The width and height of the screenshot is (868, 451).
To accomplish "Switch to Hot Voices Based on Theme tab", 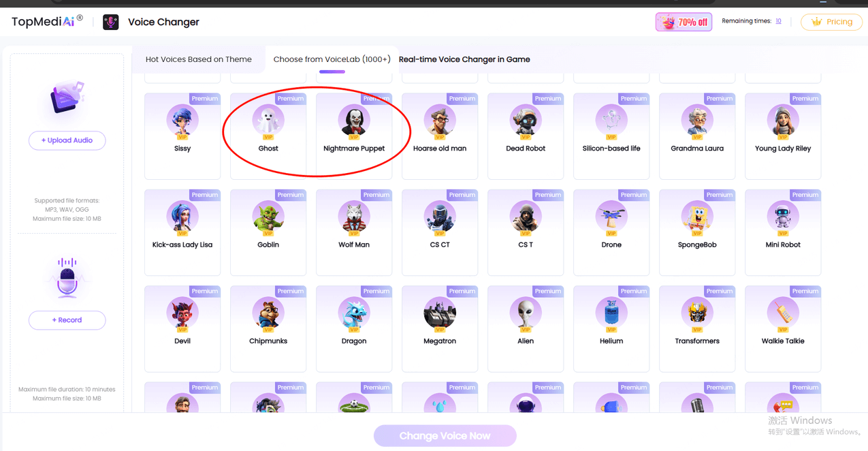I will tap(199, 59).
